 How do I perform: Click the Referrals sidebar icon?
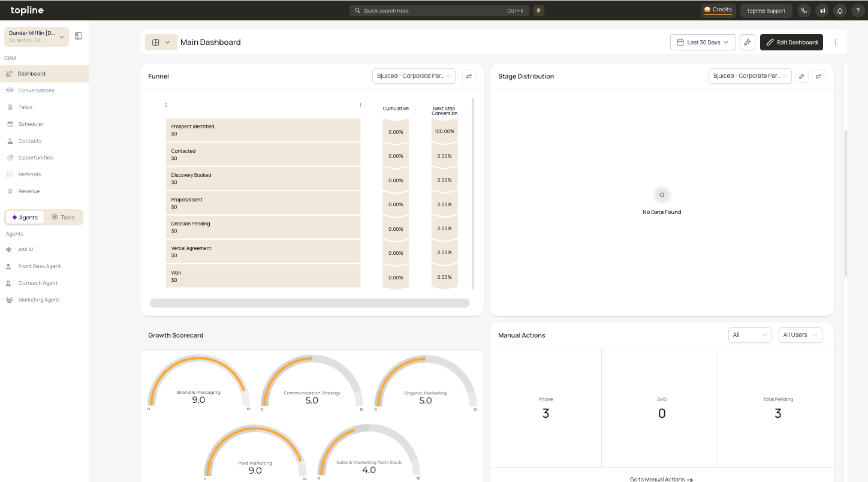10,174
